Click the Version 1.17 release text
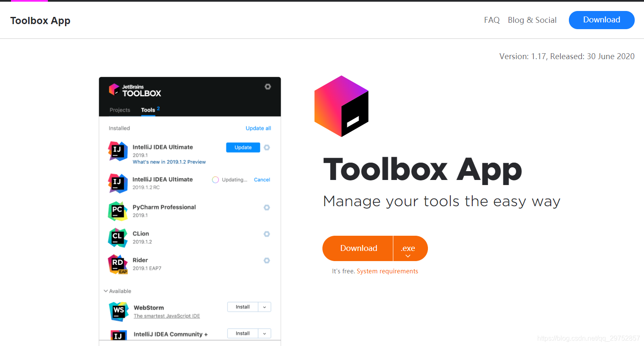644x346 pixels. pyautogui.click(x=567, y=56)
